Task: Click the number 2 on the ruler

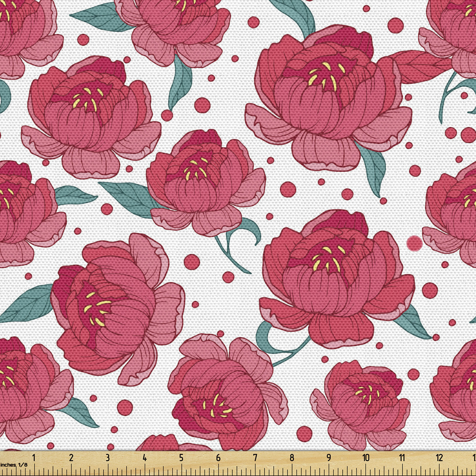Action: (71, 458)
